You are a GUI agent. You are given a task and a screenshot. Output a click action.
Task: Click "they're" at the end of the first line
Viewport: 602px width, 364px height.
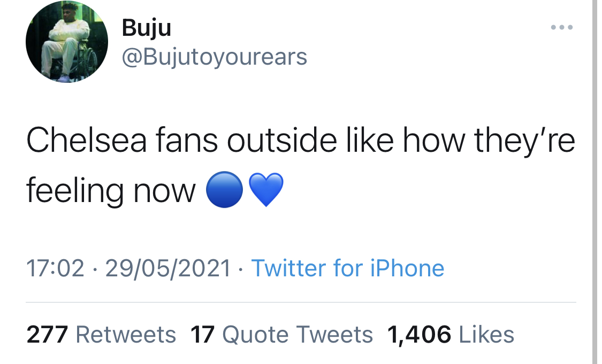tap(525, 141)
